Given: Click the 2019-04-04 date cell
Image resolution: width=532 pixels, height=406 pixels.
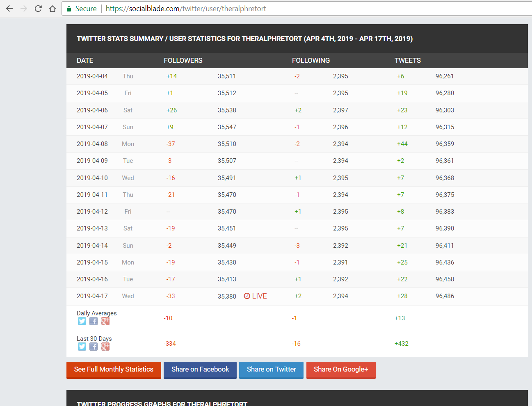Looking at the screenshot, I should pos(92,76).
